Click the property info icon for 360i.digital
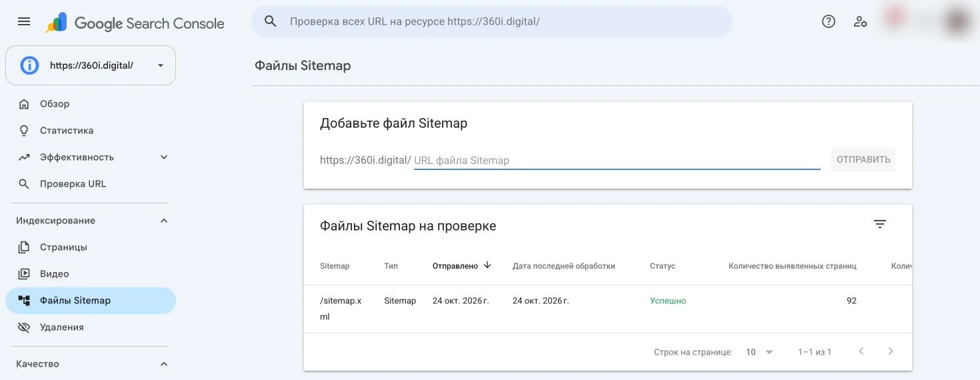The width and height of the screenshot is (980, 380). click(x=29, y=65)
